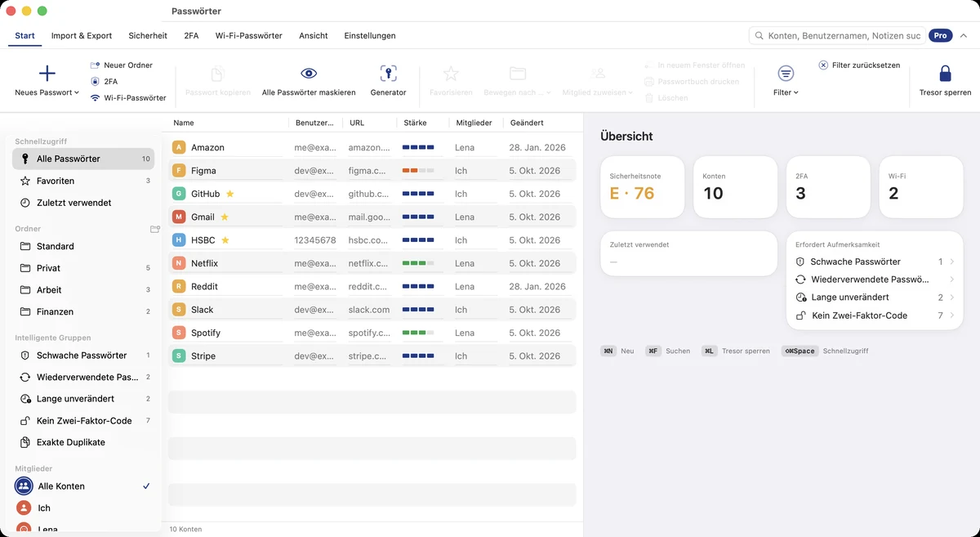This screenshot has width=980, height=537.
Task: Click the Pro badge
Action: [941, 36]
